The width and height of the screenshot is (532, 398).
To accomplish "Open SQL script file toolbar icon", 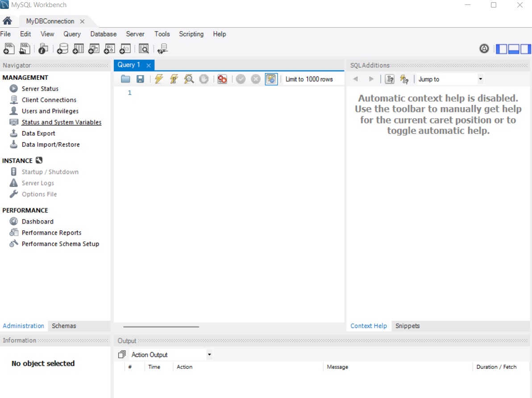I will [x=25, y=49].
